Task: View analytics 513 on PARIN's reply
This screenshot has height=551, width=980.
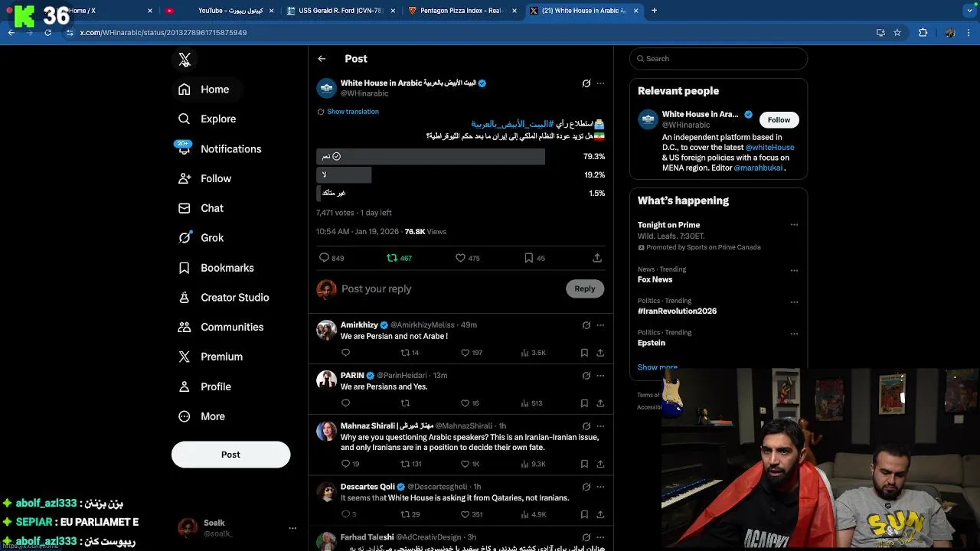Action: [x=531, y=403]
